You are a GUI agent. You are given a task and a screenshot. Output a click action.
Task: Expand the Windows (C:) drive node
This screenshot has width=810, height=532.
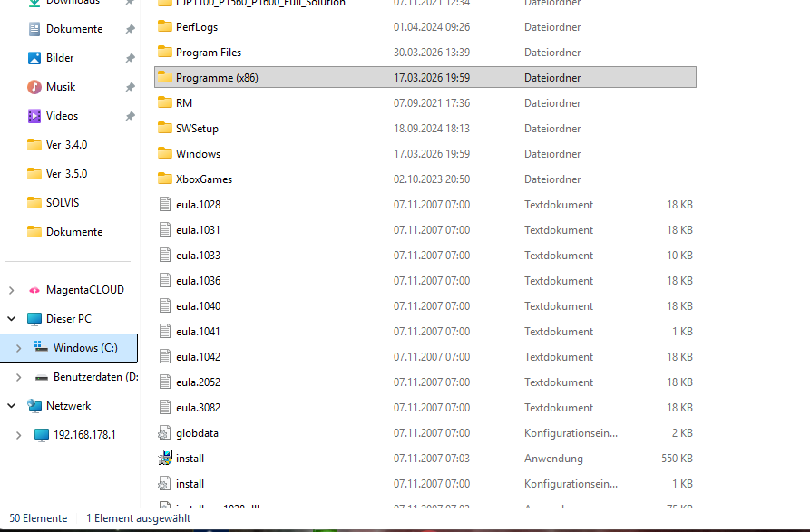pyautogui.click(x=18, y=348)
